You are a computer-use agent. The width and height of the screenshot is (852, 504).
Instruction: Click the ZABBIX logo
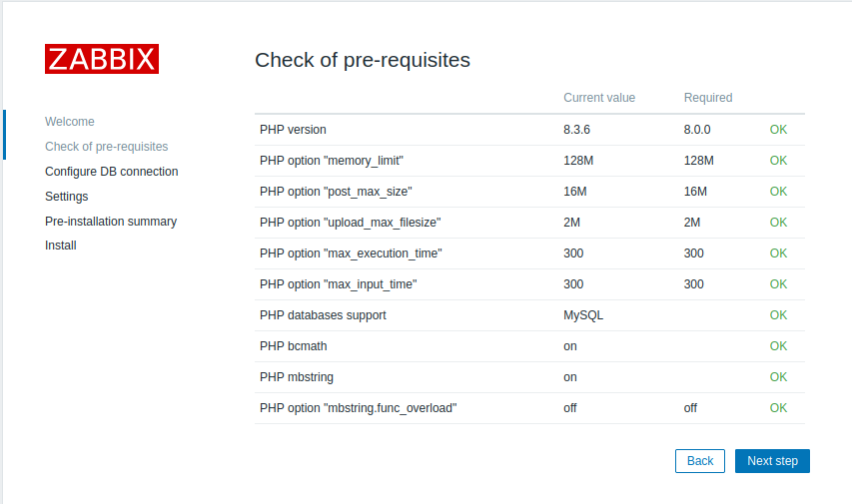tap(102, 59)
